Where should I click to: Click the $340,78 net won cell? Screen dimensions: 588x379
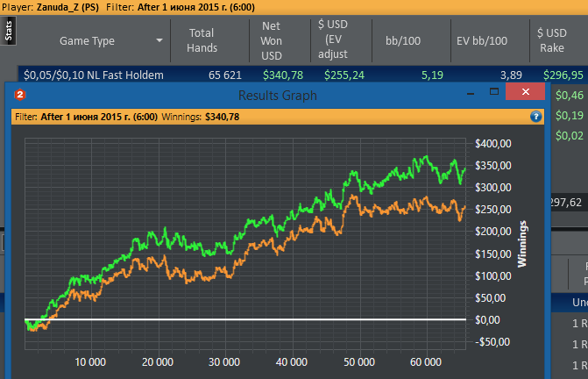(283, 75)
